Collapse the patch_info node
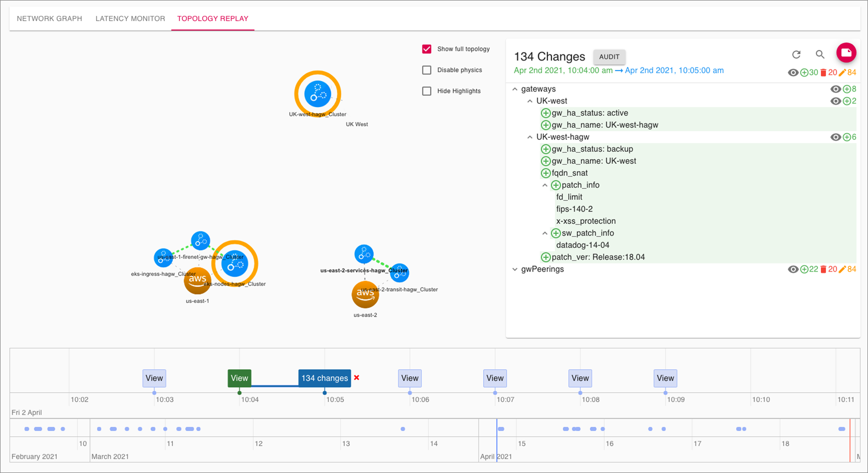The width and height of the screenshot is (868, 473). tap(545, 185)
